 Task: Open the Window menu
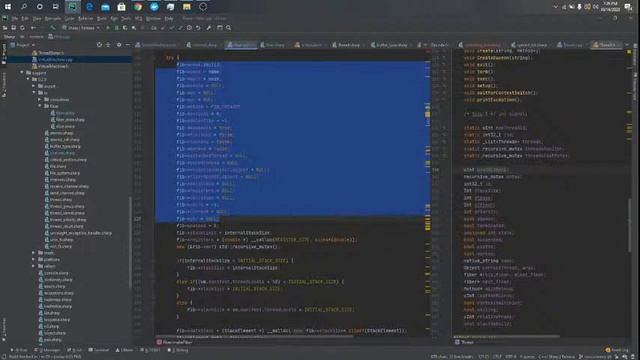click(153, 19)
